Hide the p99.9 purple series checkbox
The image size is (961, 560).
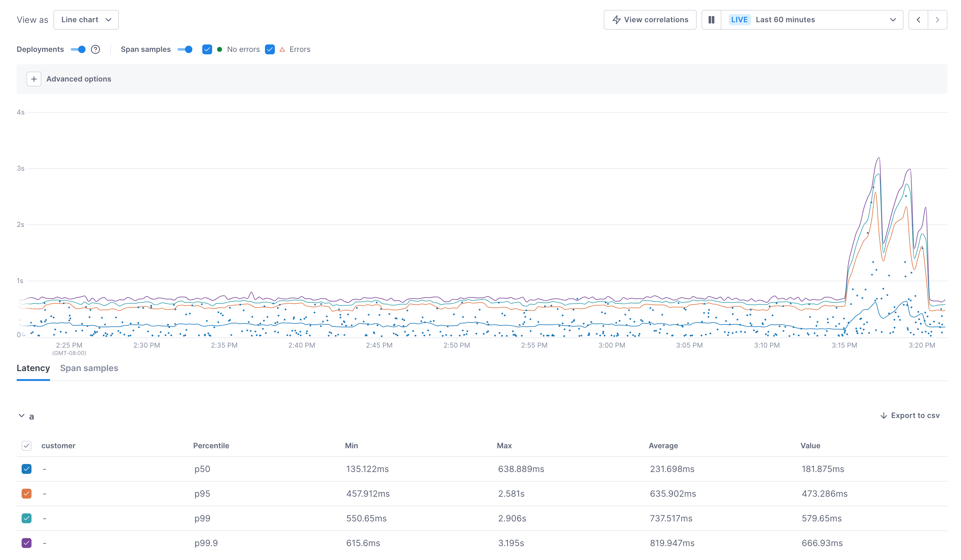(27, 543)
